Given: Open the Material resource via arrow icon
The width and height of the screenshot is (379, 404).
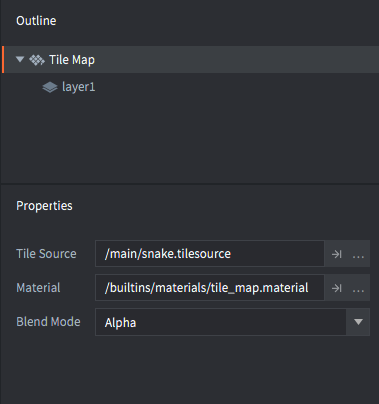Looking at the screenshot, I should [337, 288].
